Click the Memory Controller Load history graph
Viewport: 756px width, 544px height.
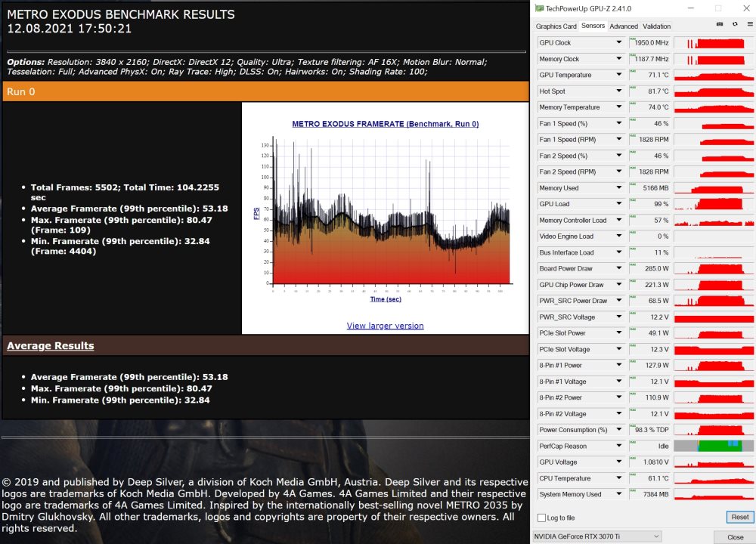pyautogui.click(x=714, y=220)
